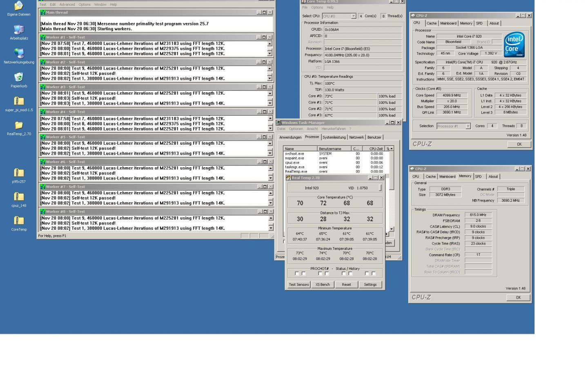Click OK in the CPU-Z CPU window
This screenshot has width=588, height=368.
(519, 144)
